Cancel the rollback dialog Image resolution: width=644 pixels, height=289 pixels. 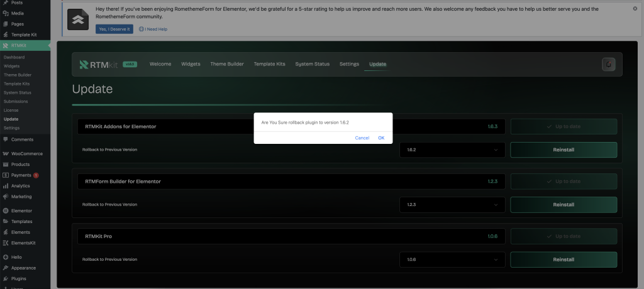pyautogui.click(x=362, y=138)
